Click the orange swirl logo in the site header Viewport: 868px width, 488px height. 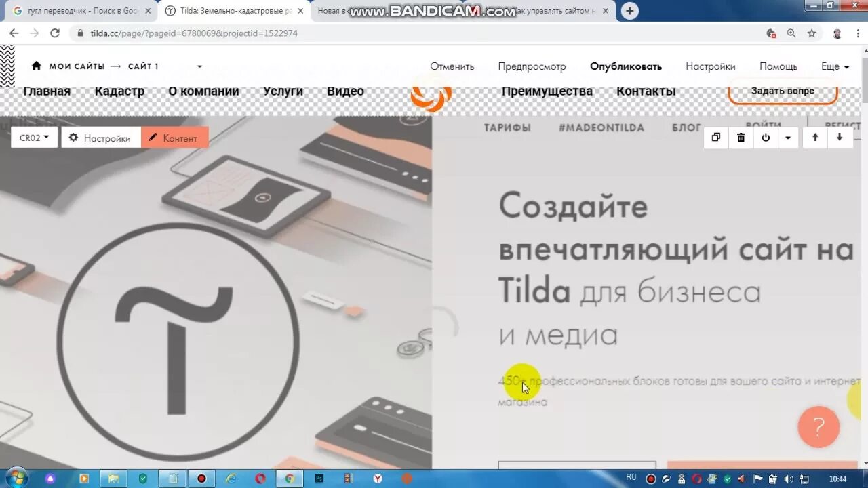pos(431,95)
